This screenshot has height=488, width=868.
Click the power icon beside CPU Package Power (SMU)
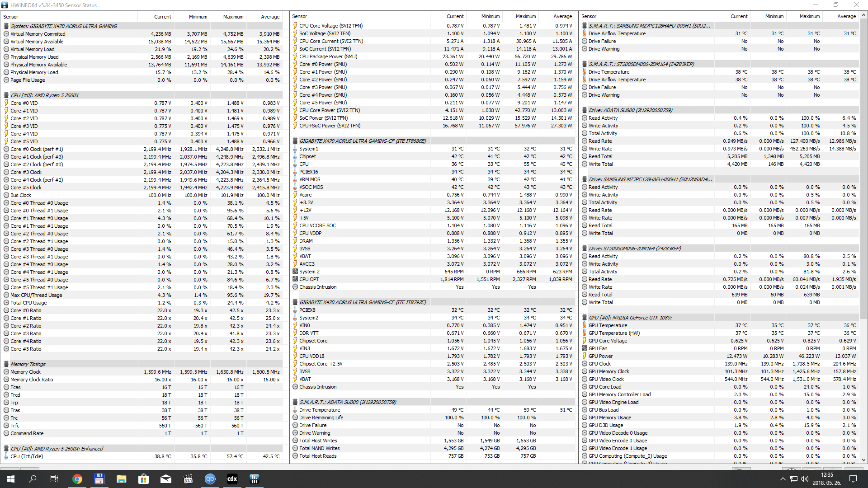pos(295,56)
